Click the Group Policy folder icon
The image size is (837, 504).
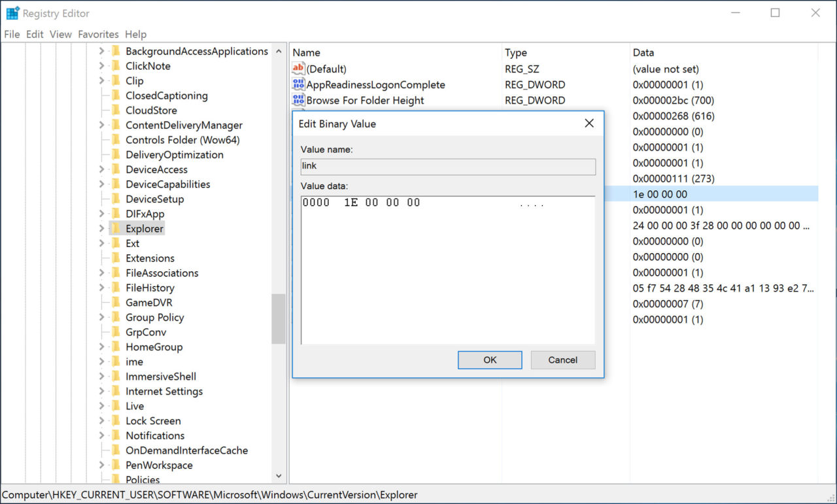click(x=116, y=317)
